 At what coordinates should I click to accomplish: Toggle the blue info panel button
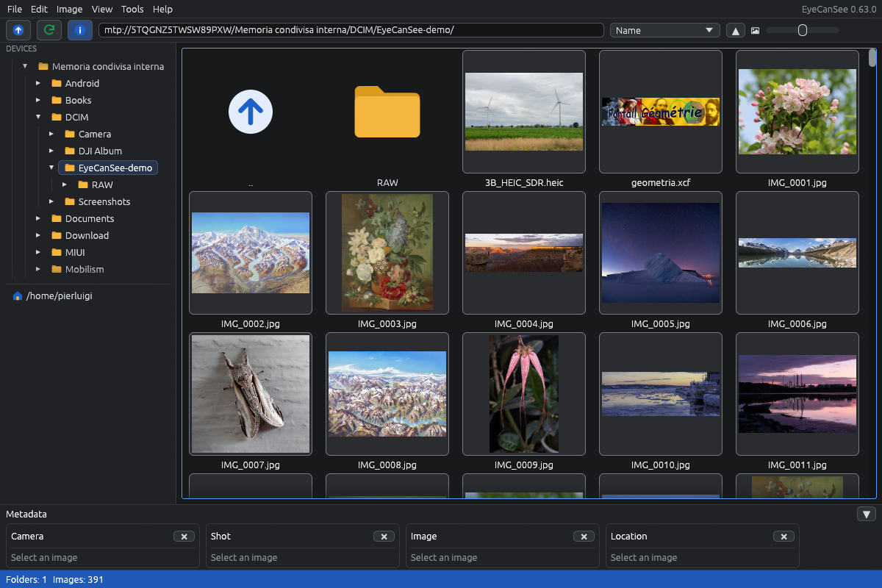[80, 30]
